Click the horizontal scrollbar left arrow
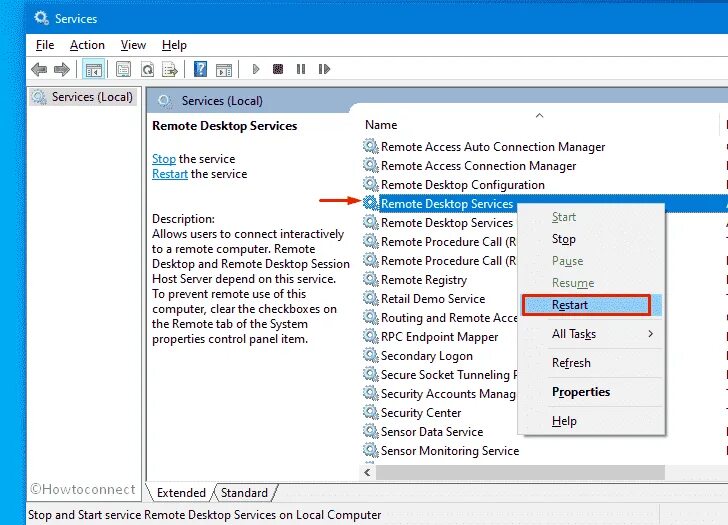The width and height of the screenshot is (728, 525). (x=368, y=472)
